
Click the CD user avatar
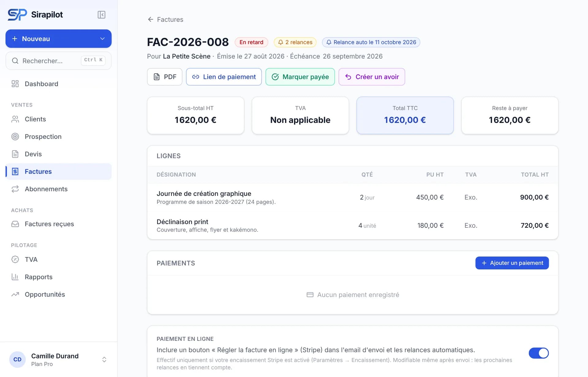17,359
